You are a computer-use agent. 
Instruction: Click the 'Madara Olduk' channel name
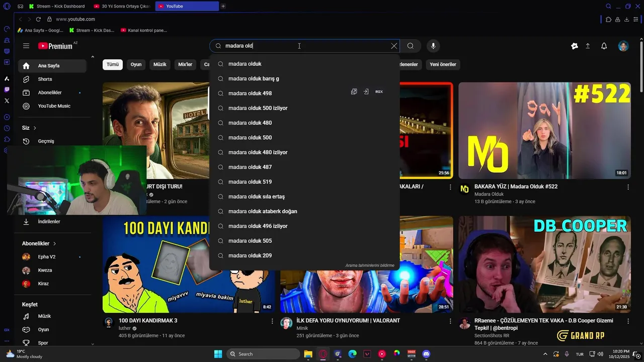pyautogui.click(x=489, y=194)
